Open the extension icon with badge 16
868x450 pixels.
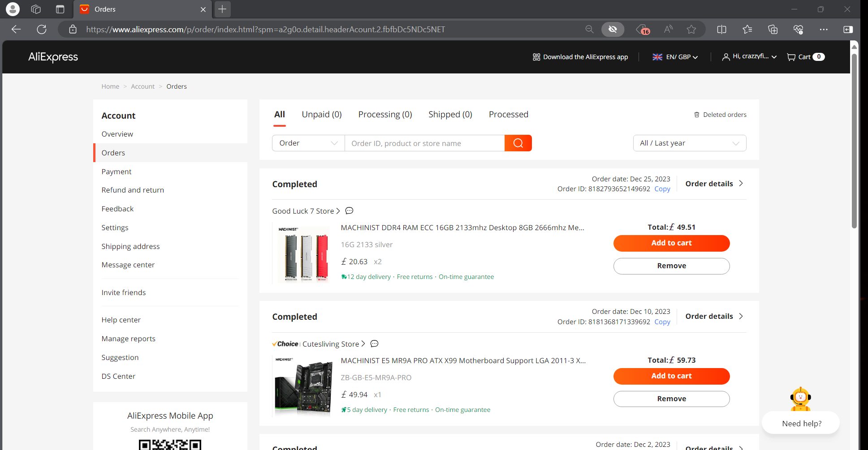[643, 30]
